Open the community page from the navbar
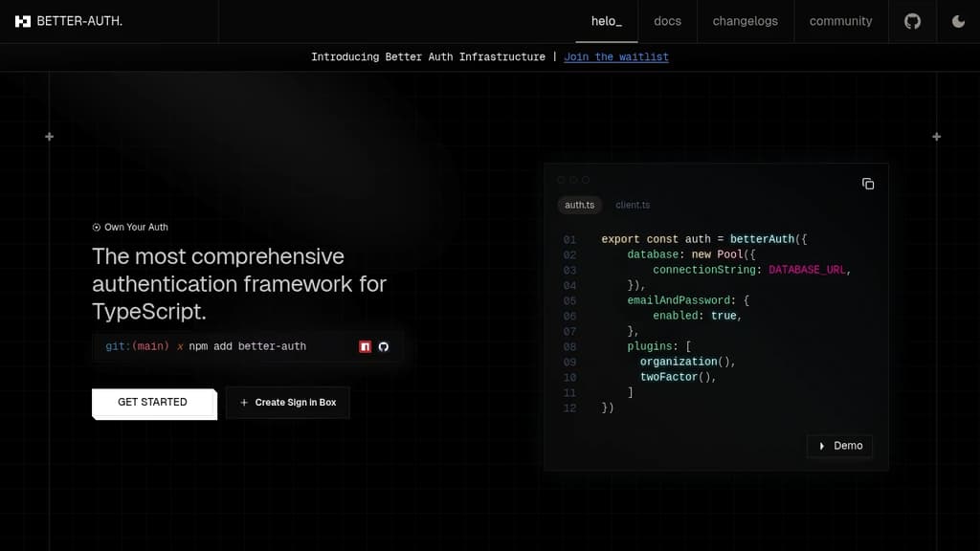Viewport: 980px width, 551px height. [x=840, y=21]
